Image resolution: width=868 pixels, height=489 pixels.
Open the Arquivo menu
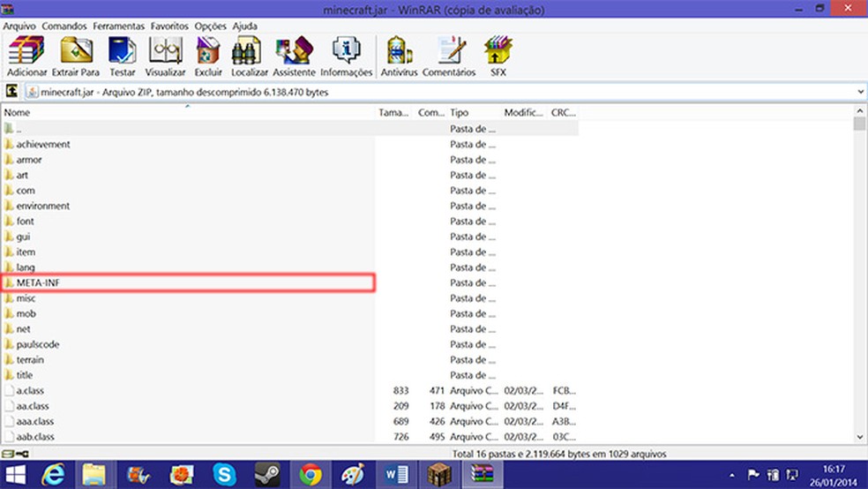19,26
